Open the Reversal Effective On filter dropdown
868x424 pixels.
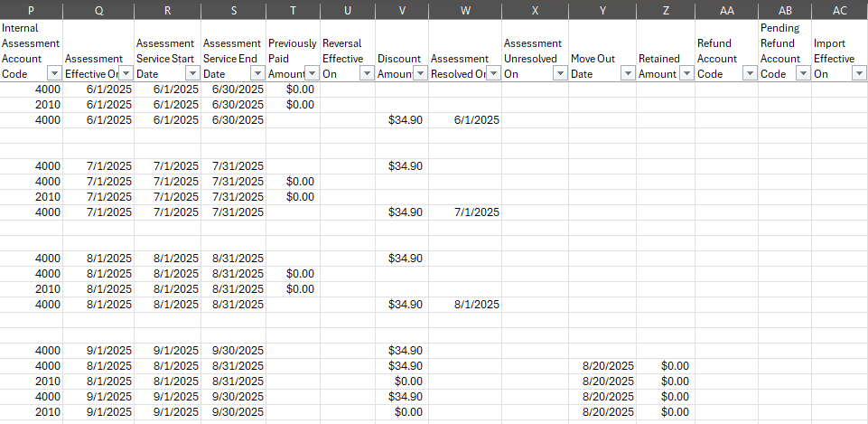[x=366, y=74]
